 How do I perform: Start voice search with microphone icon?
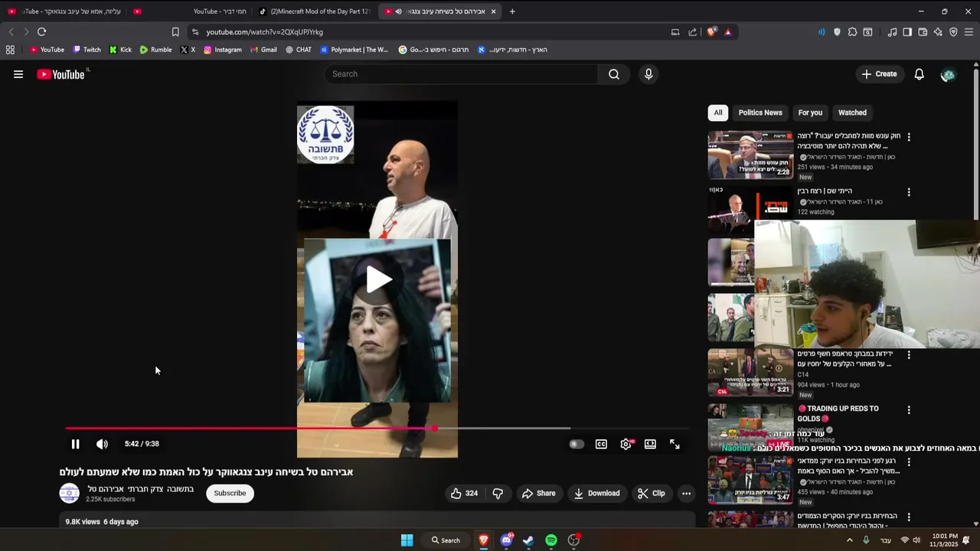[x=648, y=74]
